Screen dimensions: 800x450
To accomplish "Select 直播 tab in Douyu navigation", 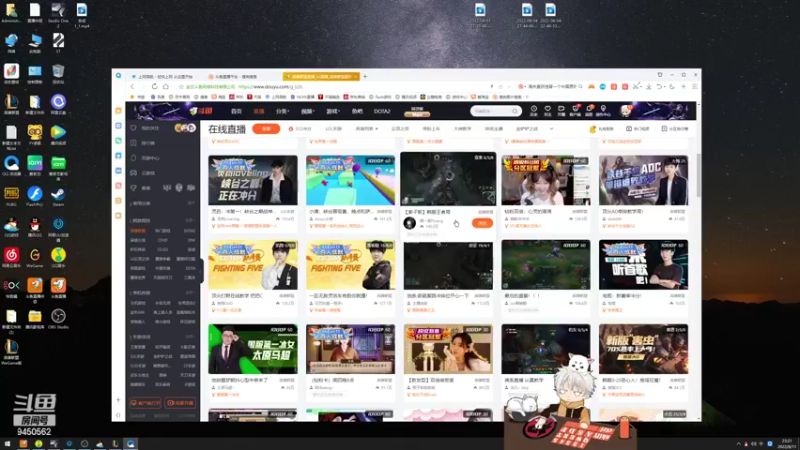I will [259, 111].
